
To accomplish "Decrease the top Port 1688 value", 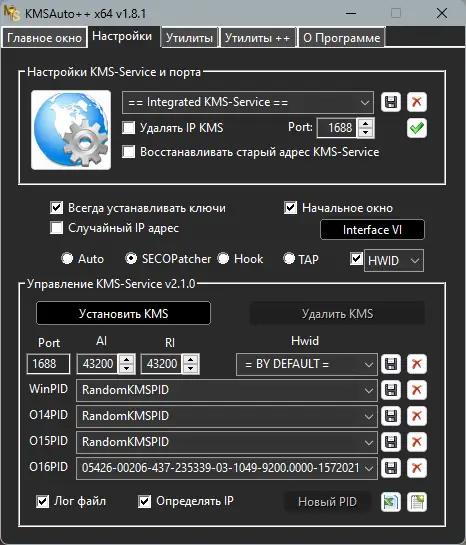I will 365,132.
